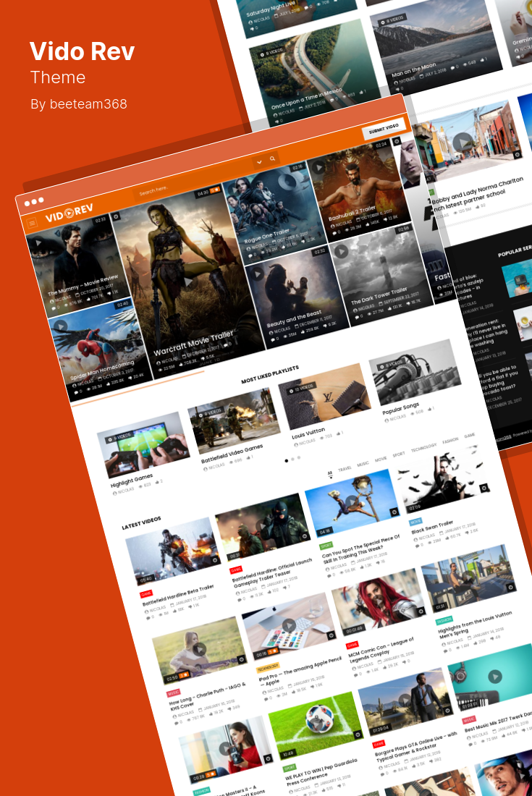This screenshot has height=796, width=532.
Task: Click MOVIE tag above Black Swan Trailer
Action: [x=415, y=522]
